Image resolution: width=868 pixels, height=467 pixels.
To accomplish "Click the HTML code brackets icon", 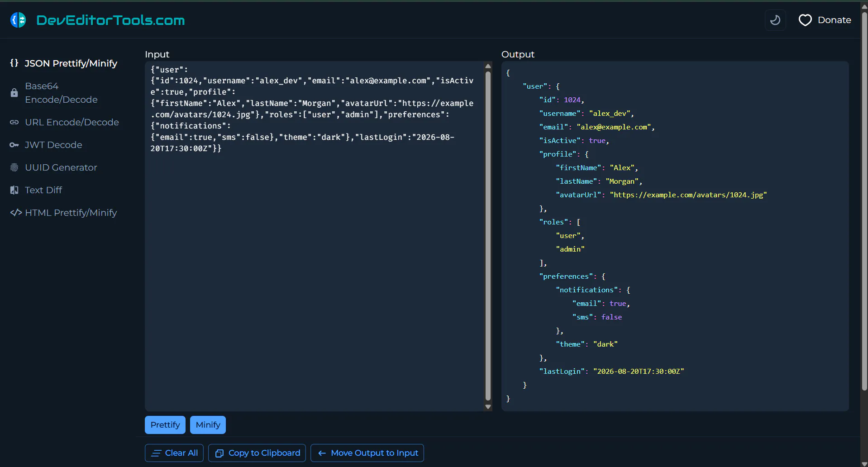I will 16,213.
